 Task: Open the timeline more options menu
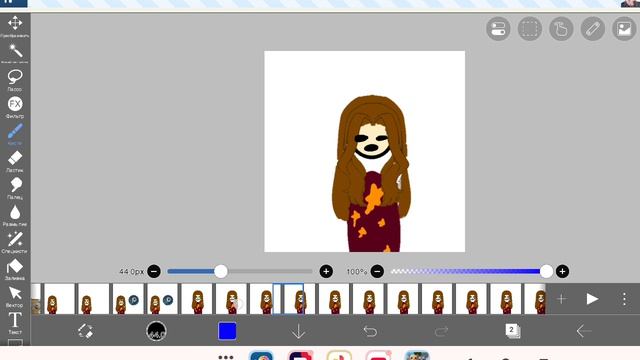[x=624, y=299]
